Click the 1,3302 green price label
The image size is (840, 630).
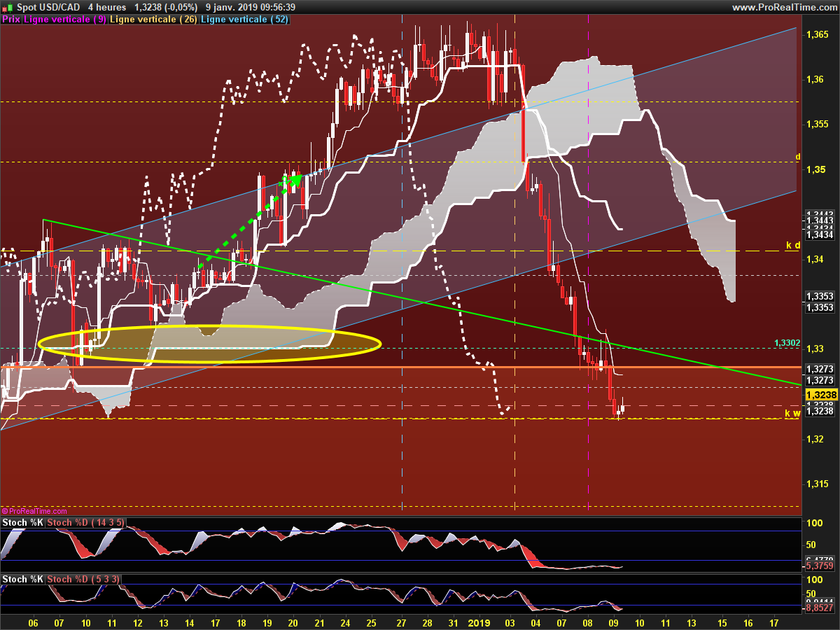click(x=787, y=342)
